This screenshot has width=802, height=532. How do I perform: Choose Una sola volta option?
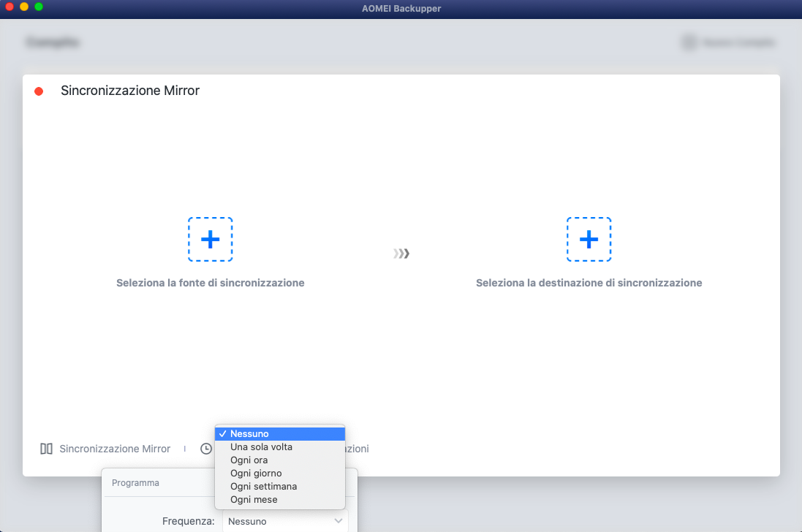tap(280, 446)
